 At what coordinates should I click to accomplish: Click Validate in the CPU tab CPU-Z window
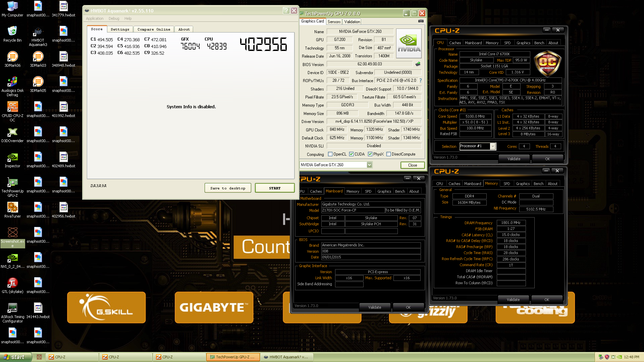514,159
